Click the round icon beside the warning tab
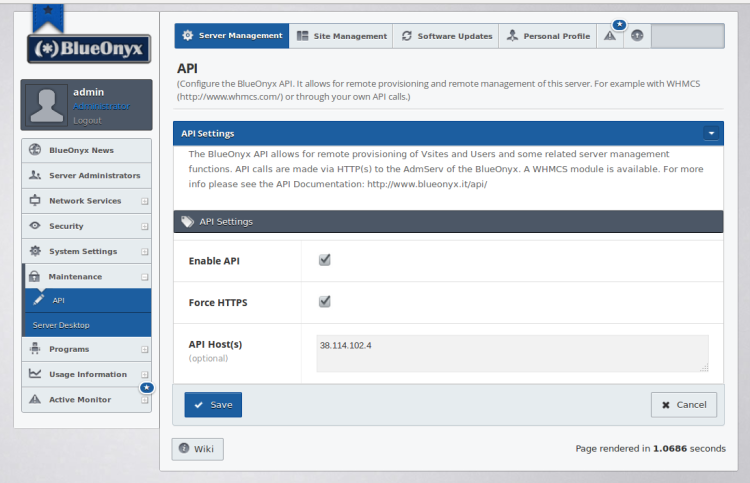Screen dimensions: 750x483 click(x=637, y=36)
